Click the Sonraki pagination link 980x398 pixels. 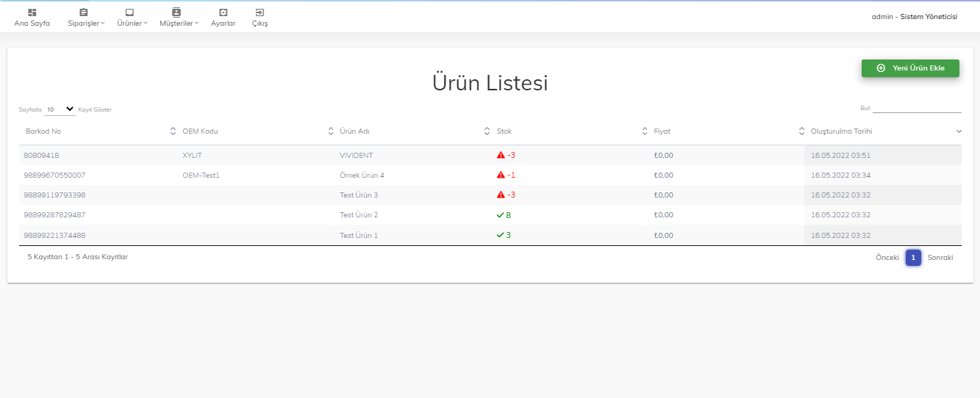[x=940, y=258]
